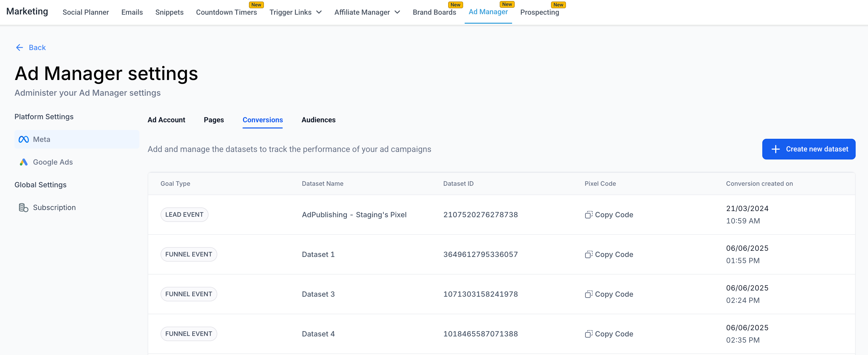The width and height of the screenshot is (868, 355).
Task: Click the Pixel Code column header
Action: tap(600, 184)
